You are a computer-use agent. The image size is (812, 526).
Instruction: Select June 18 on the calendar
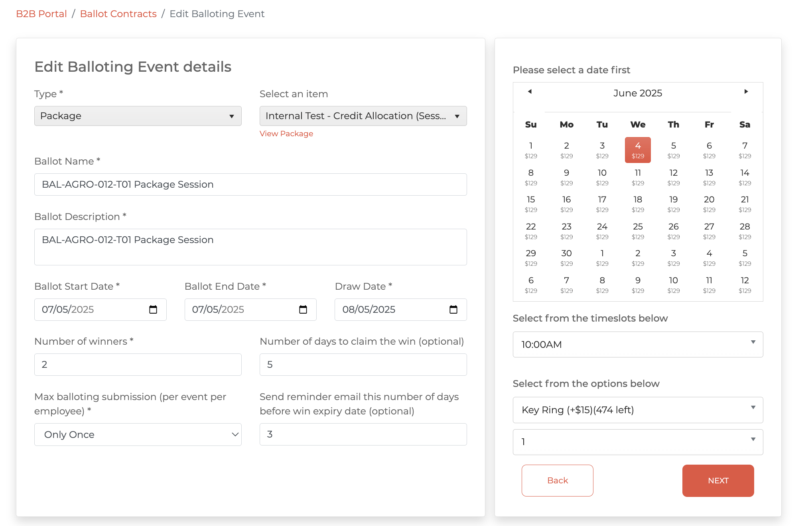(637, 203)
